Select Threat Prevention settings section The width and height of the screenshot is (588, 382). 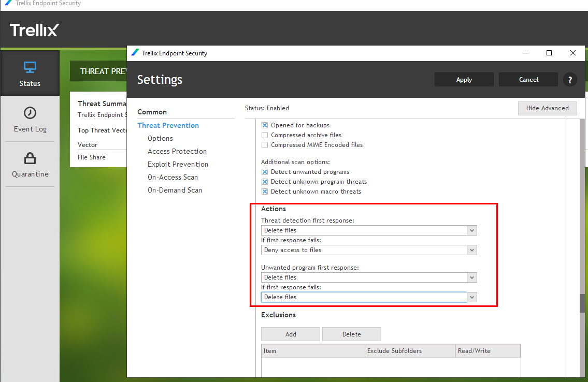tap(168, 125)
